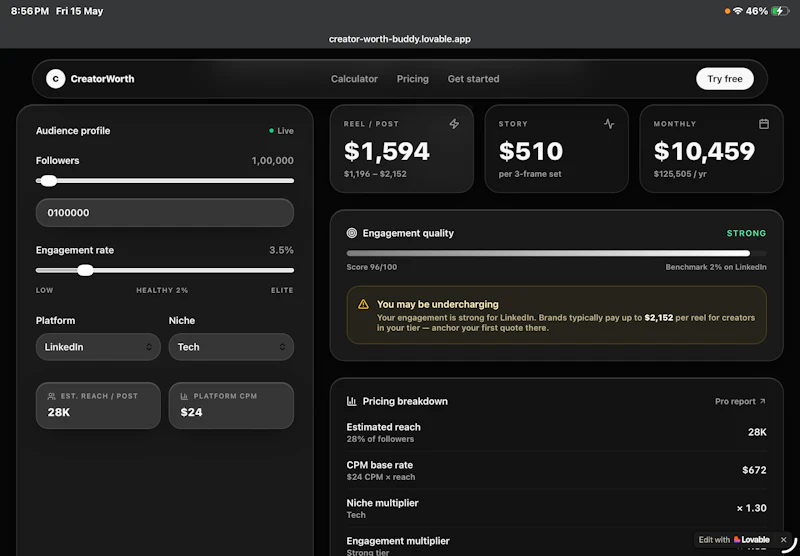Open the Platform dropdown showing LinkedIn
800x556 pixels.
(x=98, y=347)
